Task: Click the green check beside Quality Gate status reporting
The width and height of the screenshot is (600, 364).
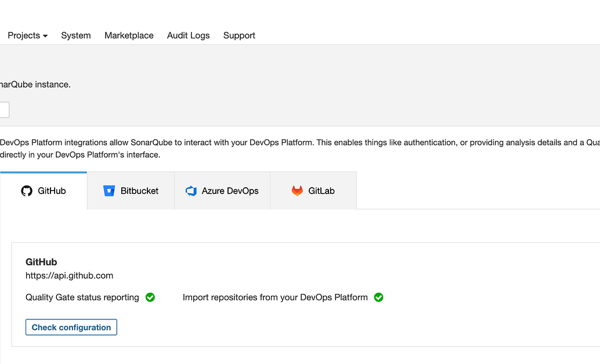Action: click(150, 297)
